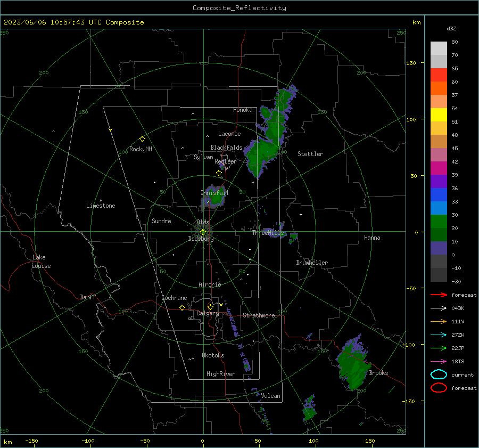This screenshot has height=448, width=479.
Task: Click the dBZ legend heading
Action: [451, 28]
